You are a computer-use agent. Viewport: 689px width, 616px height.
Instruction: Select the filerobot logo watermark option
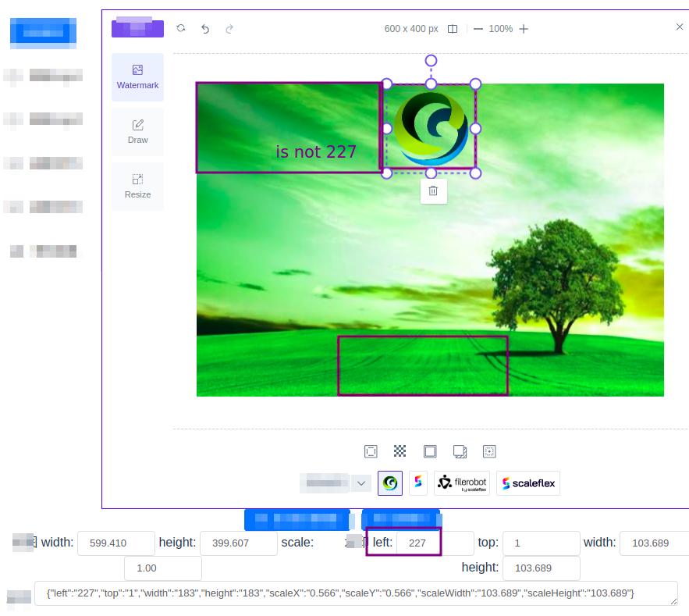pos(460,482)
